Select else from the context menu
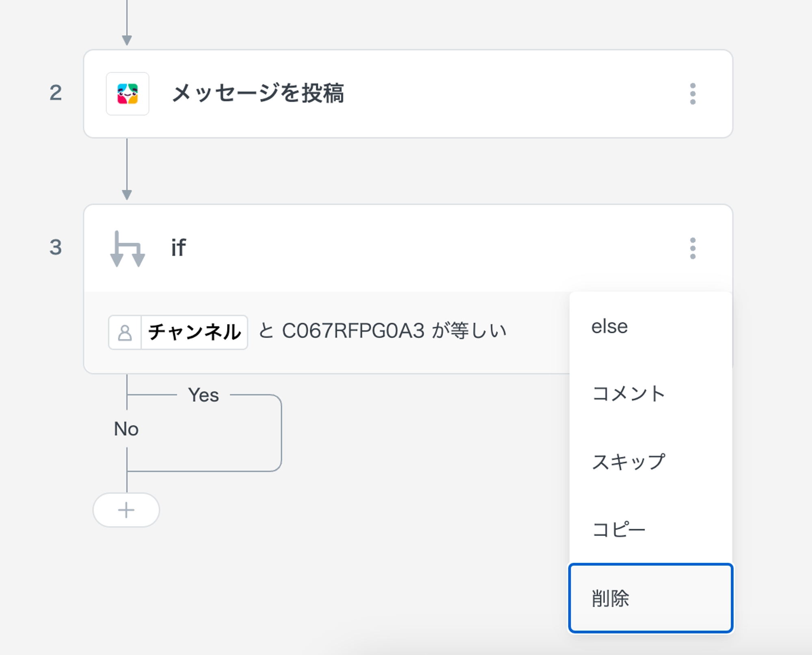 tap(609, 326)
